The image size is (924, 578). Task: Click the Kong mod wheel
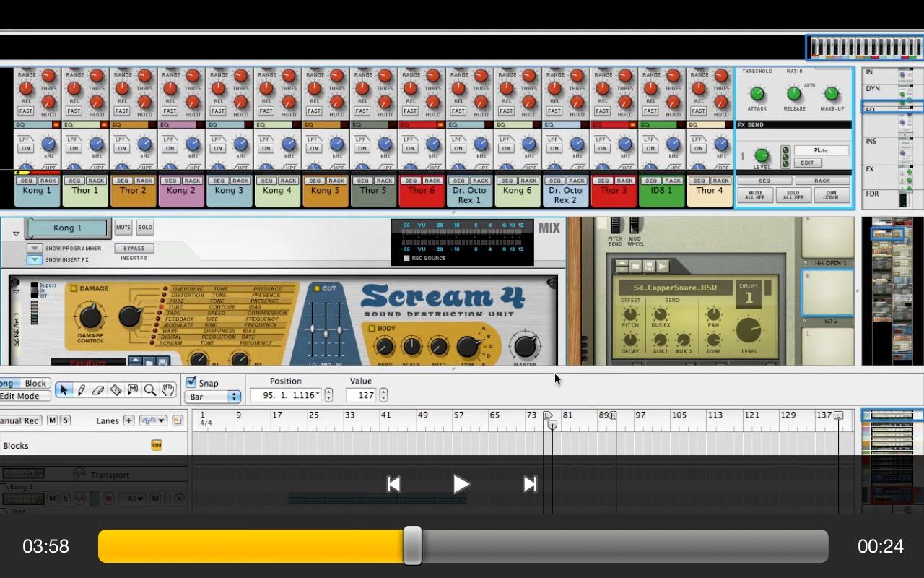pos(634,225)
